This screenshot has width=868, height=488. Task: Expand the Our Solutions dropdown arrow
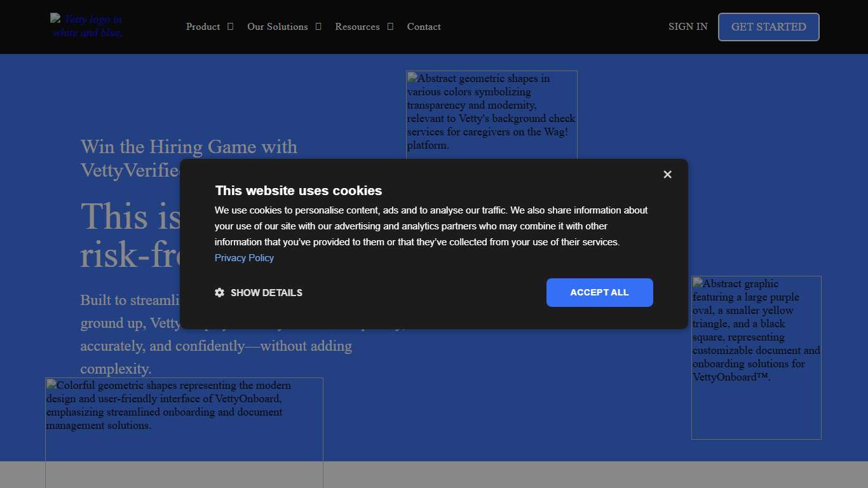318,27
